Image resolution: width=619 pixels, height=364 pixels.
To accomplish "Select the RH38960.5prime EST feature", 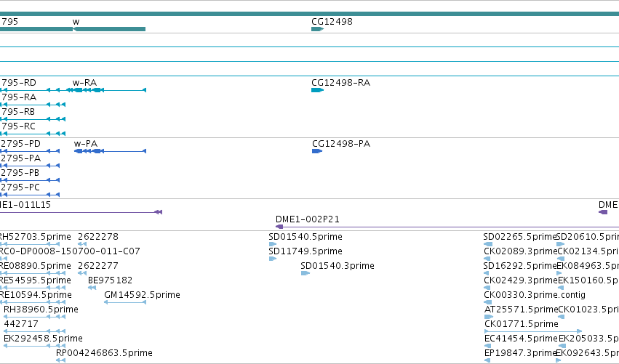I will tap(34, 317).
